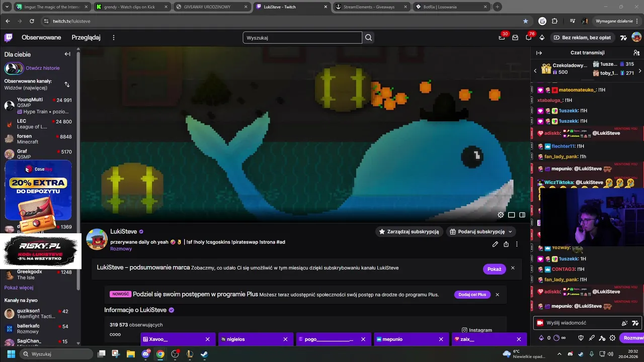This screenshot has height=362, width=644.
Task: Collapse the stream chat panel
Action: 539,53
